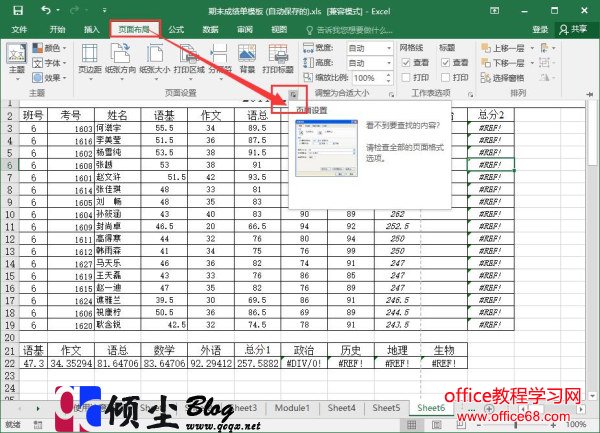
Task: Expand the Bring Forward dropdown arrow
Action: point(532,48)
